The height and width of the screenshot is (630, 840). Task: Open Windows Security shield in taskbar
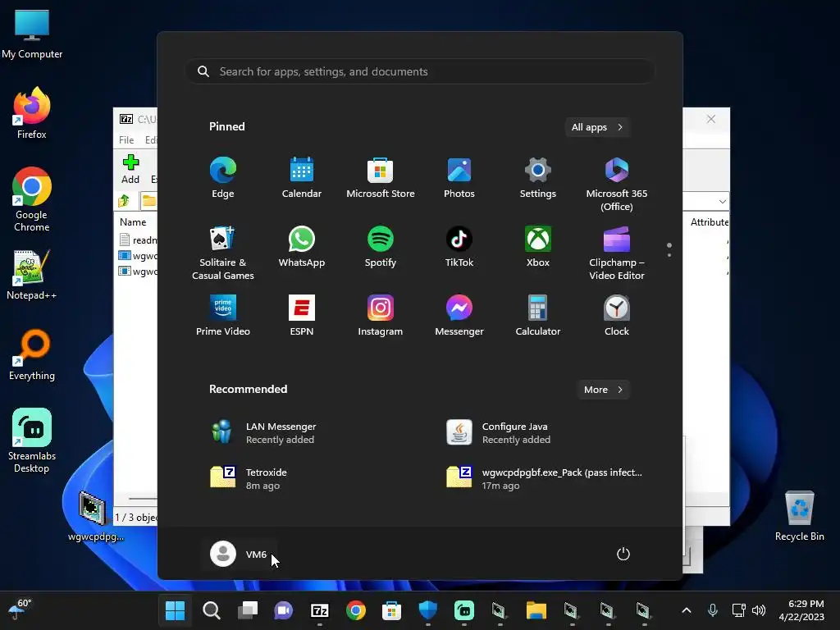pyautogui.click(x=427, y=610)
